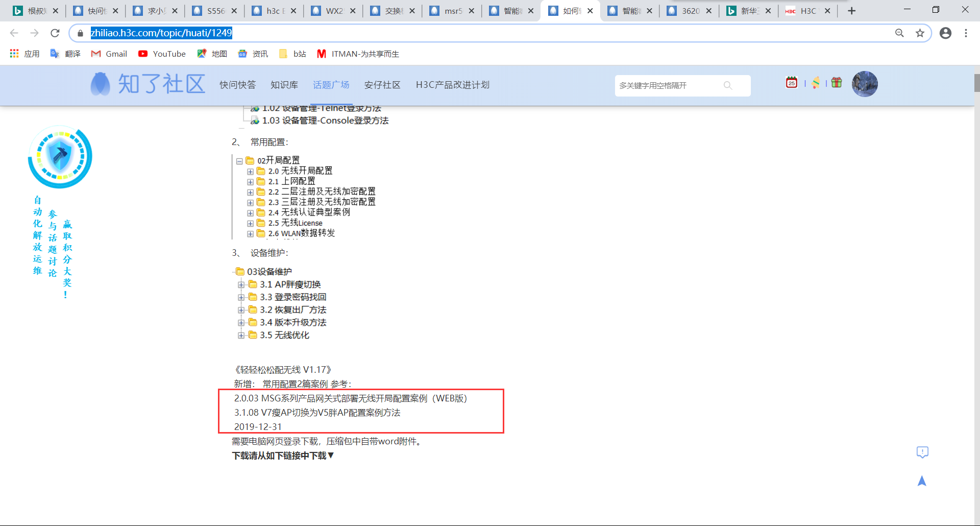Viewport: 980px width, 526px height.
Task: Click the date text 2019-12-31
Action: coord(258,427)
